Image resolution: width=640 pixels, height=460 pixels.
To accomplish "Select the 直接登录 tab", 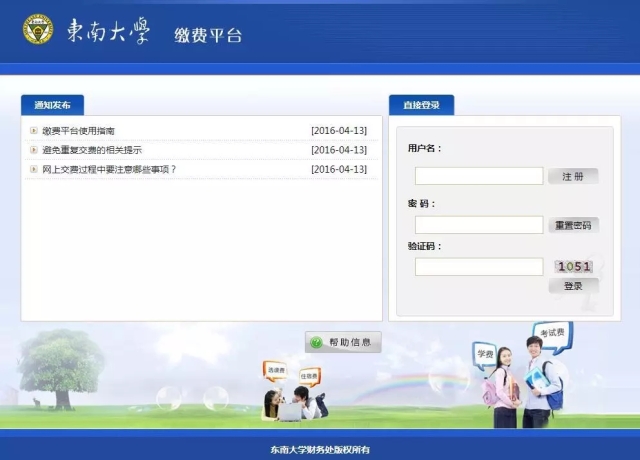I will pos(421,105).
